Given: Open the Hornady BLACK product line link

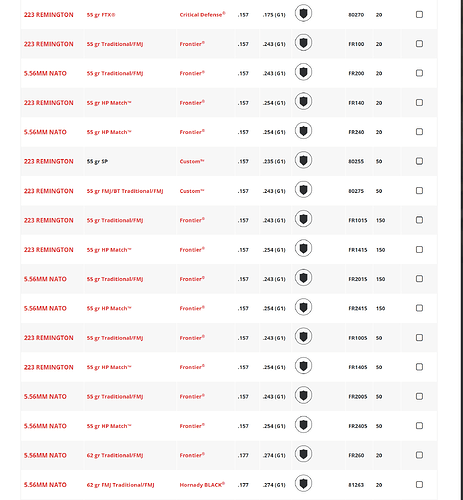Looking at the screenshot, I should click(202, 485).
